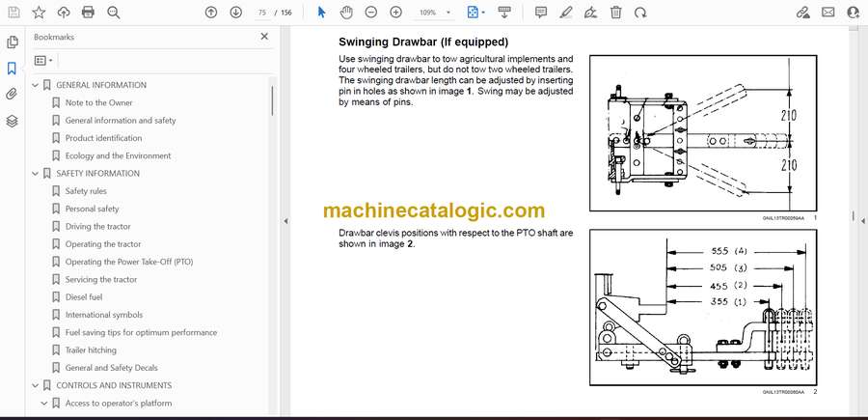Open the bookmarks options menu dropdown
The image size is (868, 420).
click(x=43, y=61)
